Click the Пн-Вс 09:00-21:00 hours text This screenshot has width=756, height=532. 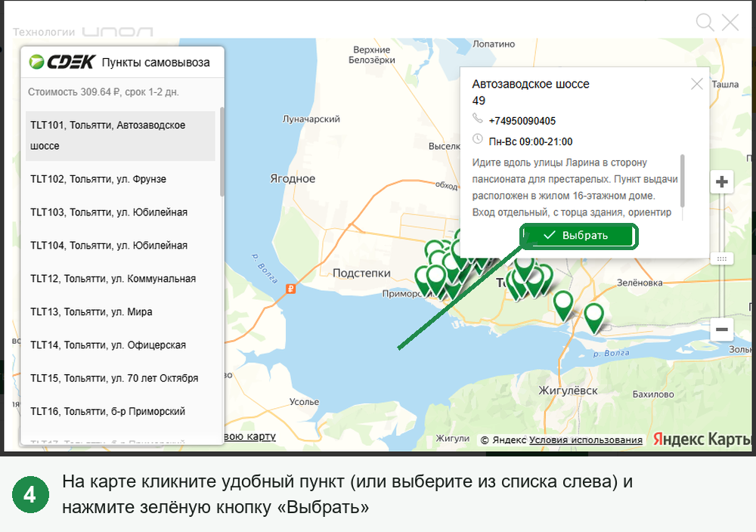click(x=531, y=141)
